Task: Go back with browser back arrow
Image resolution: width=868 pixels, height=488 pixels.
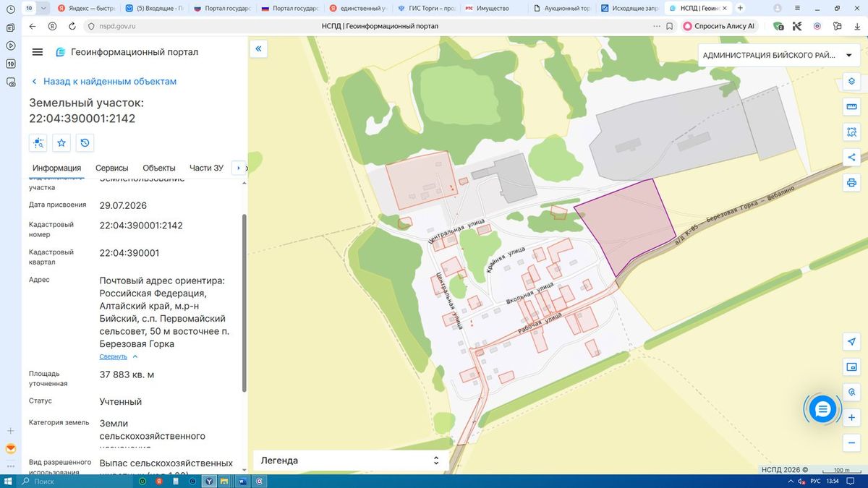Action: click(x=33, y=26)
